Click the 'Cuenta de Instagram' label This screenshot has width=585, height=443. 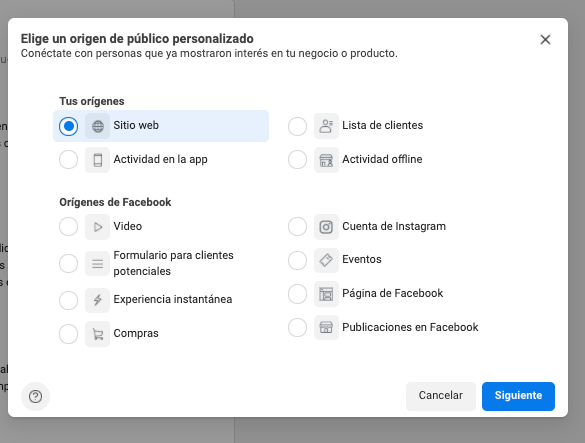point(394,226)
